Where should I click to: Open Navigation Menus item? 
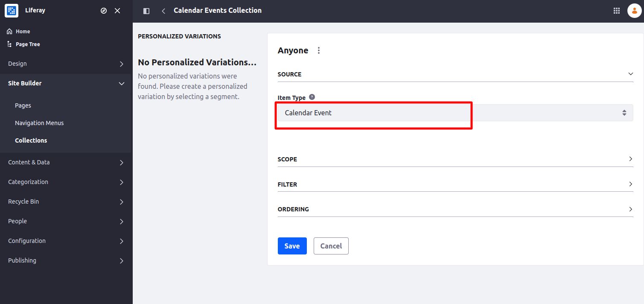pyautogui.click(x=39, y=123)
